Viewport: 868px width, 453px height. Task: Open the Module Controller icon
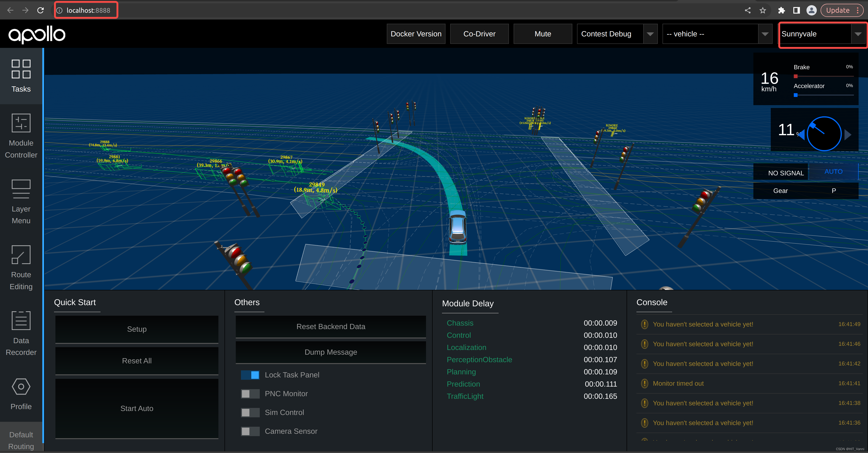(x=21, y=123)
